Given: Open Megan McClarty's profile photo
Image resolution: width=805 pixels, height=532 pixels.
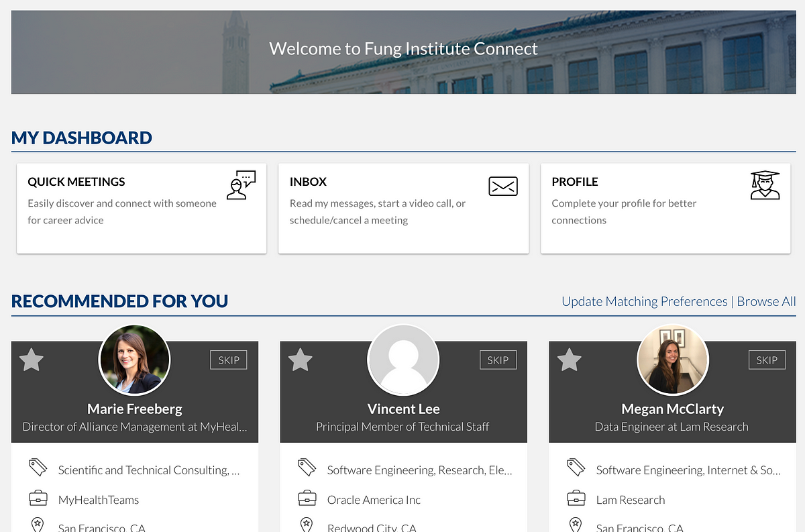Looking at the screenshot, I should click(x=672, y=360).
